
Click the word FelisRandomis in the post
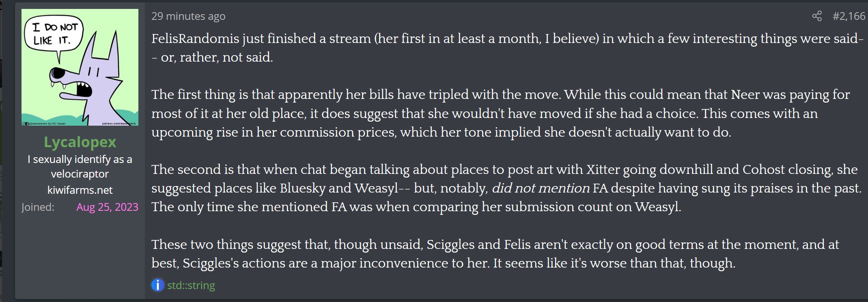pos(195,39)
